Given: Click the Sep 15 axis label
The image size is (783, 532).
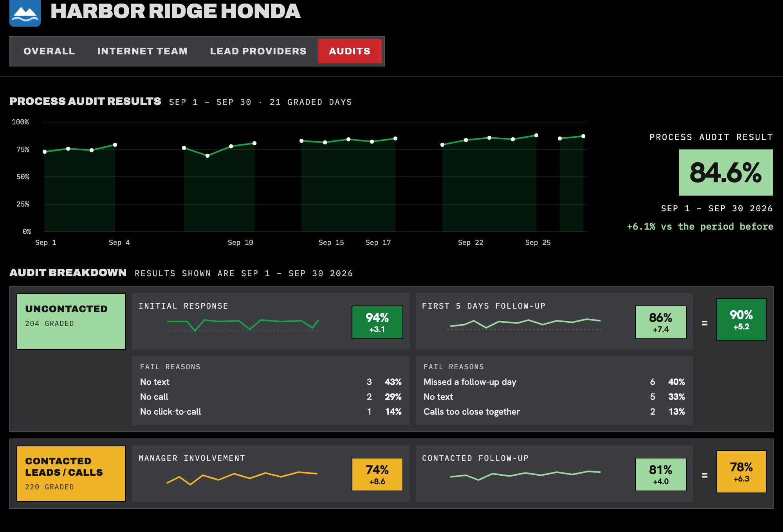Looking at the screenshot, I should pos(331,243).
